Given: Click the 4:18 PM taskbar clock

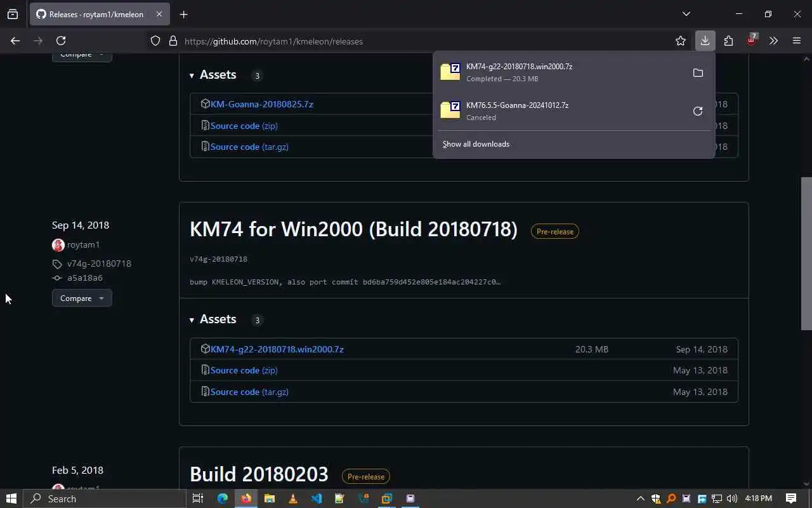Looking at the screenshot, I should pos(759,498).
